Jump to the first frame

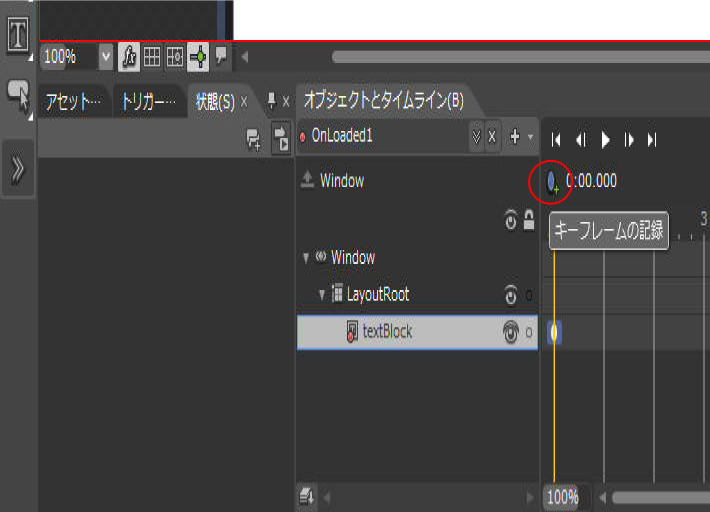pos(557,140)
